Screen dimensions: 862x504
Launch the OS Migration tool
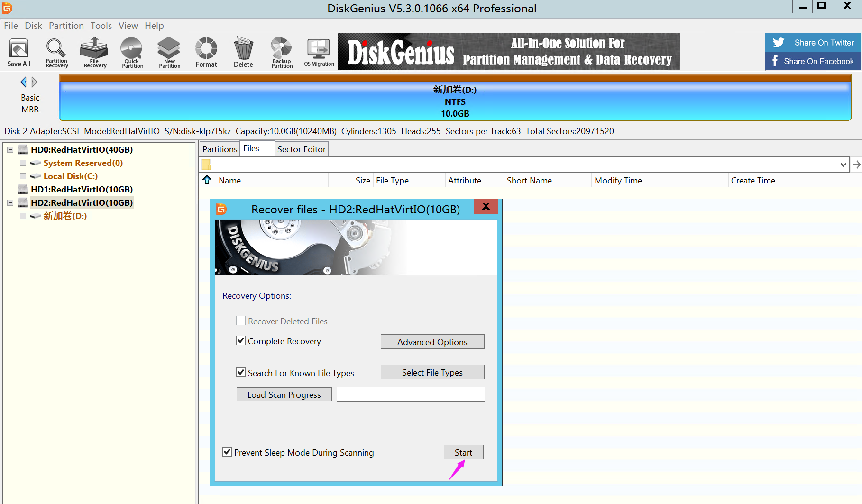click(319, 53)
